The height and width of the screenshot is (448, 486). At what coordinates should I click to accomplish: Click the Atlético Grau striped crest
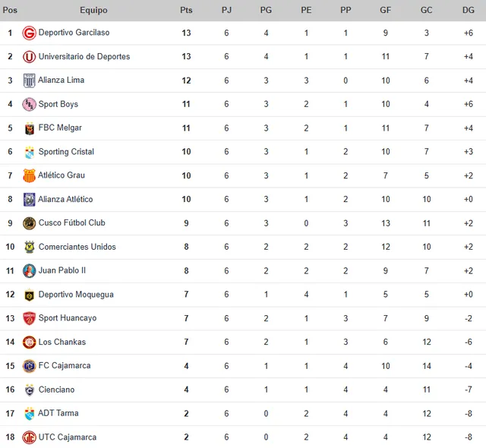[29, 175]
